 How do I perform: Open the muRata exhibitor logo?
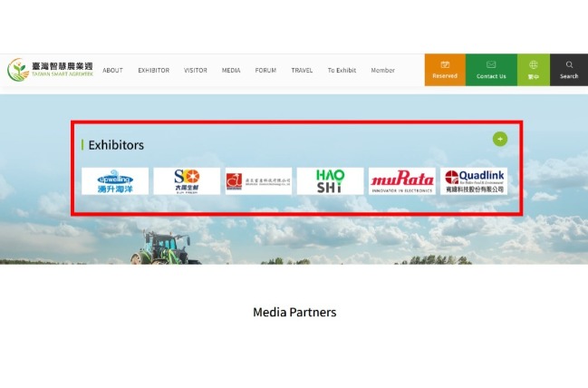pos(402,181)
